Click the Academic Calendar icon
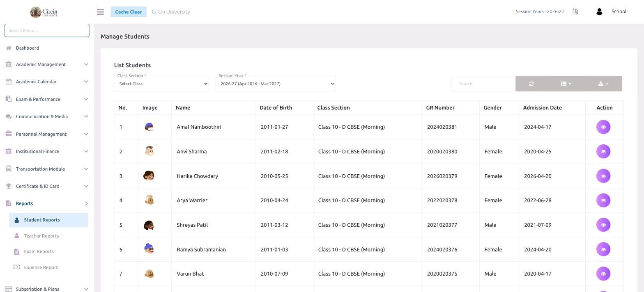This screenshot has height=292, width=644. tap(9, 82)
